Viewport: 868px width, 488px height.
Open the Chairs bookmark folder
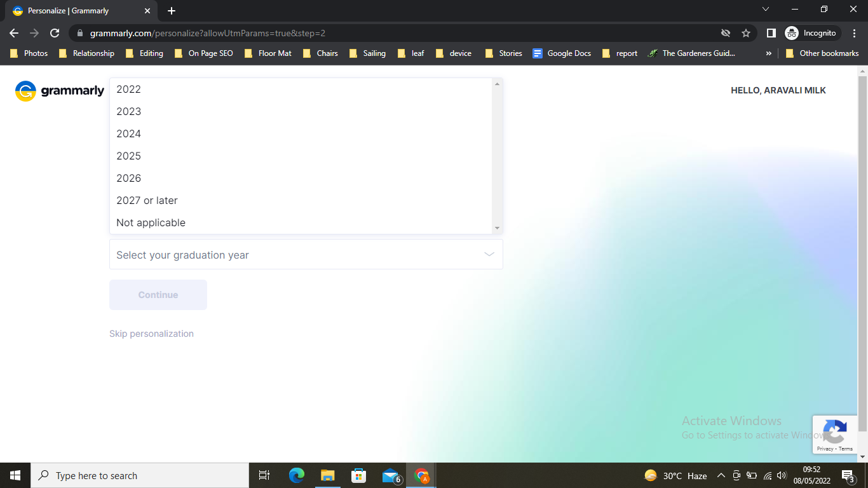coord(320,53)
